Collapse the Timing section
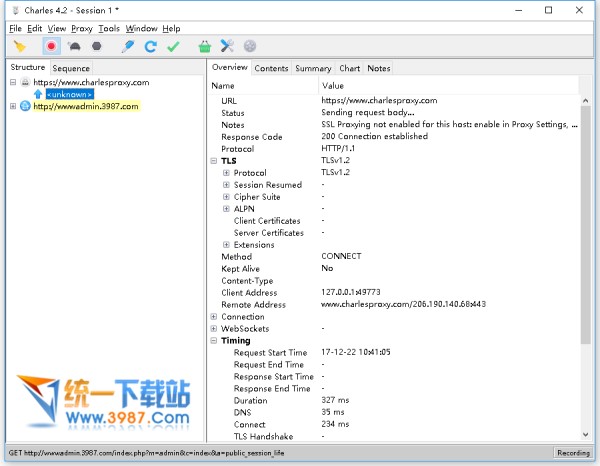Screen dimensions: 600x466 coord(214,341)
